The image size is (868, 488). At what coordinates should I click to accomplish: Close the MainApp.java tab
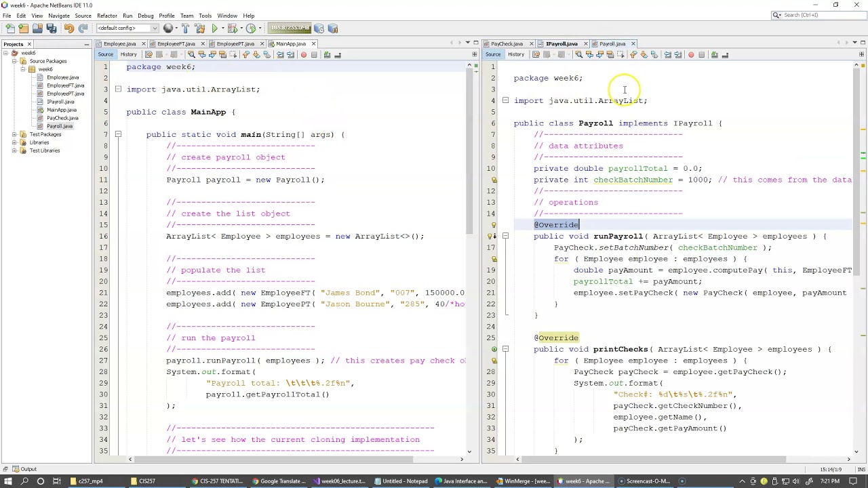tap(313, 44)
